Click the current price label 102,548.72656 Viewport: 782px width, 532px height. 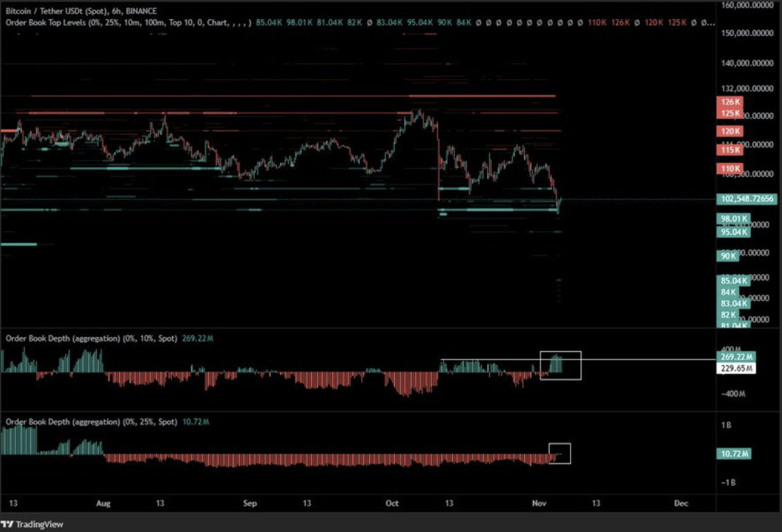pyautogui.click(x=747, y=199)
